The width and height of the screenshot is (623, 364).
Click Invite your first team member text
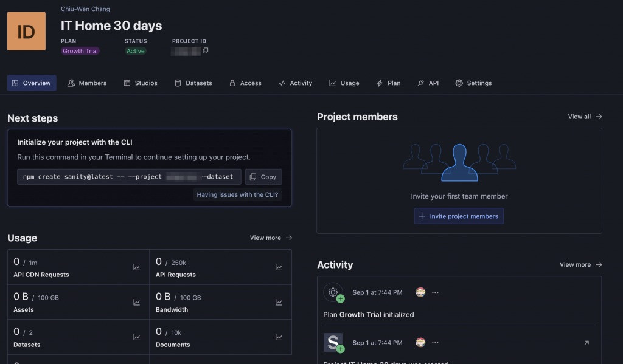(x=459, y=196)
